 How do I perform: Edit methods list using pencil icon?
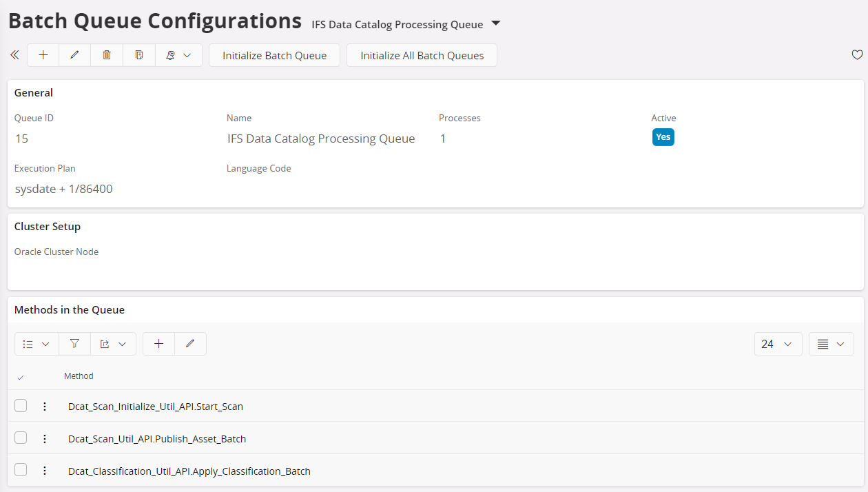click(190, 344)
